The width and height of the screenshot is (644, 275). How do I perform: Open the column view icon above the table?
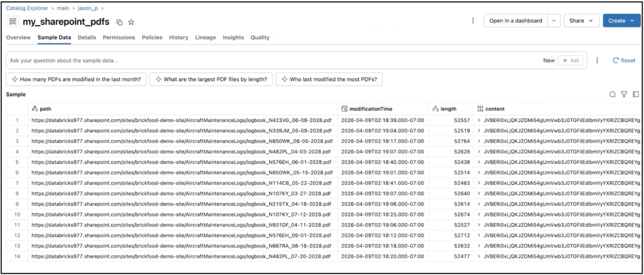(x=634, y=95)
